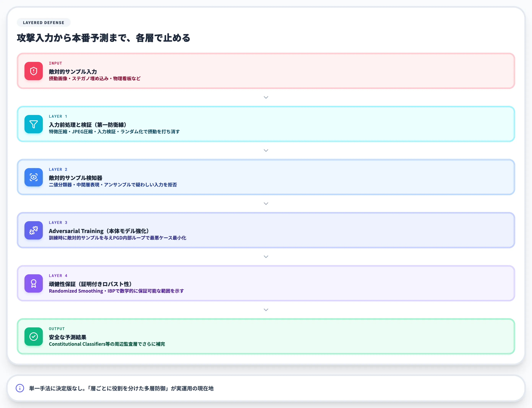Click the LAYER 3 label
The image size is (532, 408).
tap(58, 223)
